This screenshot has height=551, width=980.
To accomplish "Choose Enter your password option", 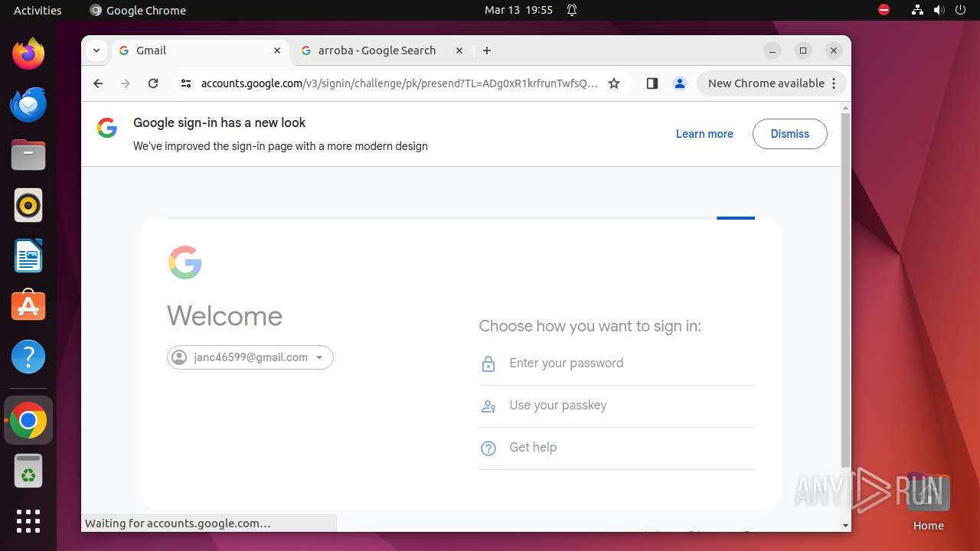I will 617,364.
